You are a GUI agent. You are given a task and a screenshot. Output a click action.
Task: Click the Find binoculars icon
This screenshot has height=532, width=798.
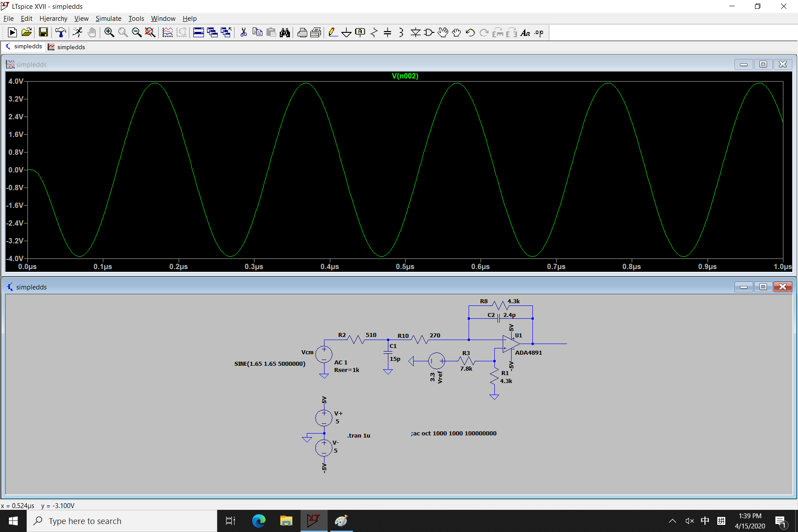coord(285,32)
